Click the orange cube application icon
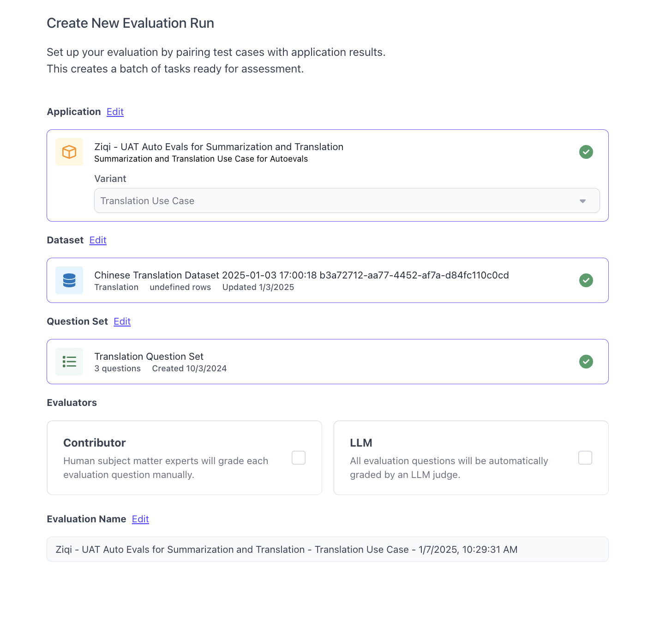 coord(69,152)
